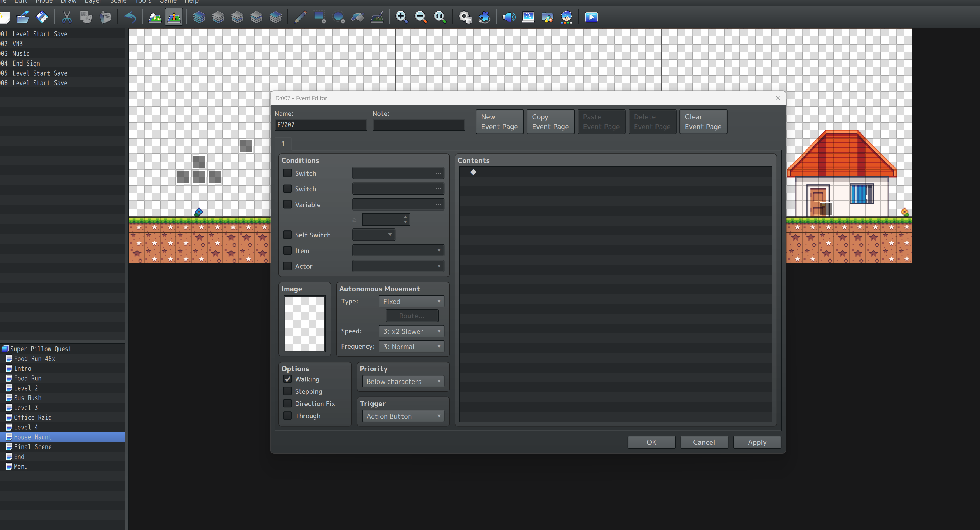
Task: Click the Playtest play button in toolbar
Action: point(591,17)
